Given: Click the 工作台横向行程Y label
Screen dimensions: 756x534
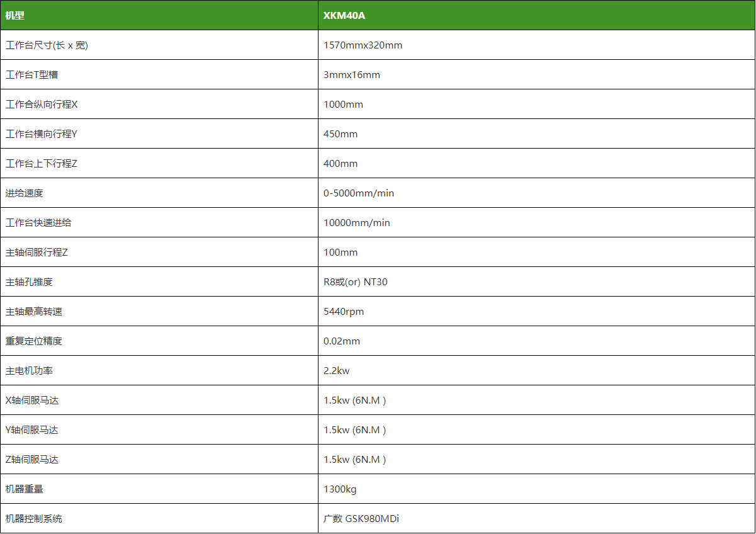Looking at the screenshot, I should (42, 134).
